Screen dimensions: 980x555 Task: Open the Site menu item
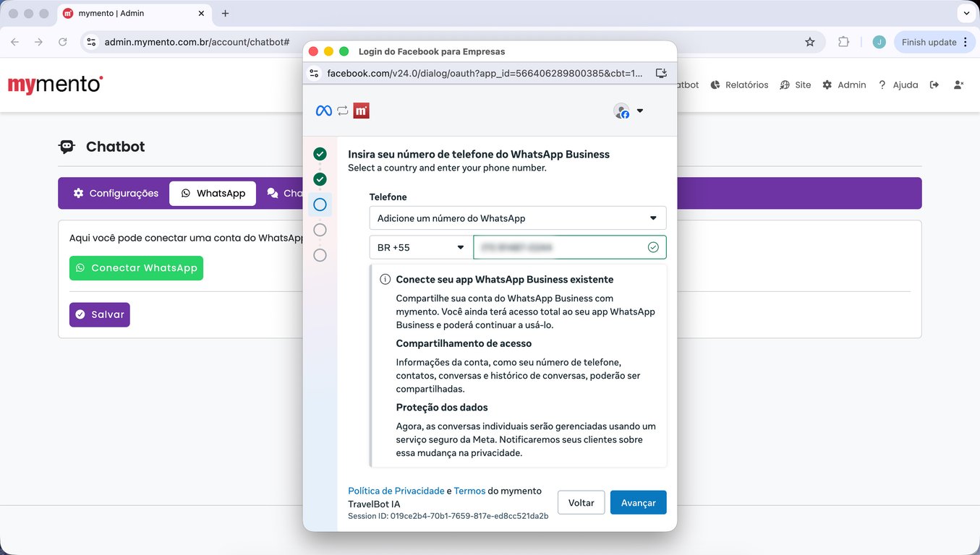pyautogui.click(x=796, y=85)
